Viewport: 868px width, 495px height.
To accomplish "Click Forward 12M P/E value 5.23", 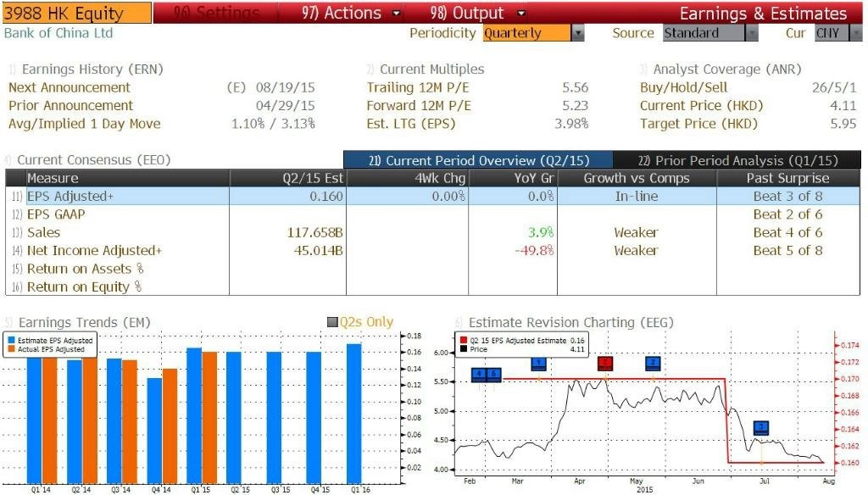I will point(576,106).
